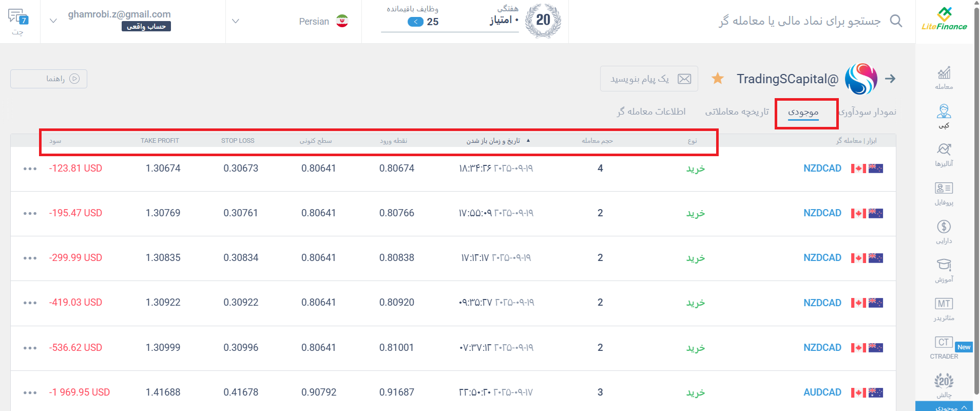This screenshot has width=980, height=411.
Task: Open the متاتریدر MT sidebar icon
Action: [944, 309]
